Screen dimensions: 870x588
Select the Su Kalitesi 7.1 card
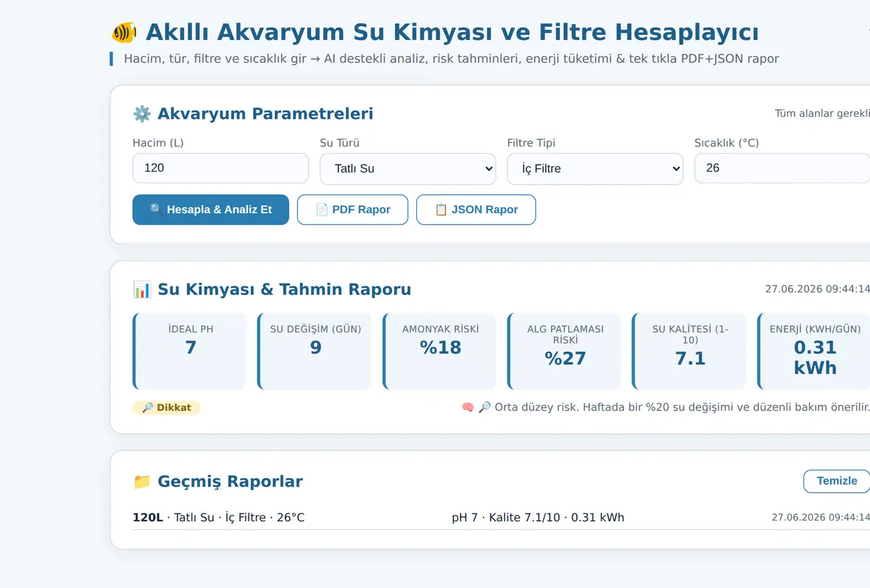[689, 351]
